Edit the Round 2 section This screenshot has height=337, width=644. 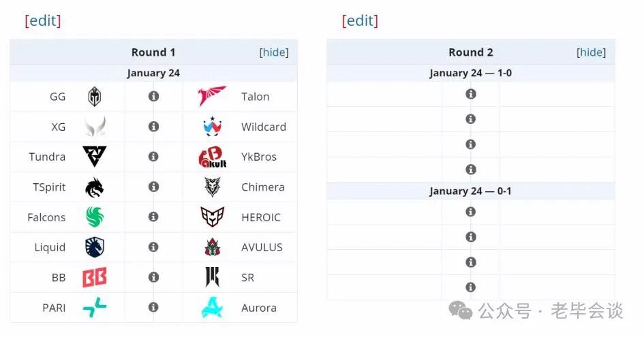[x=360, y=20]
